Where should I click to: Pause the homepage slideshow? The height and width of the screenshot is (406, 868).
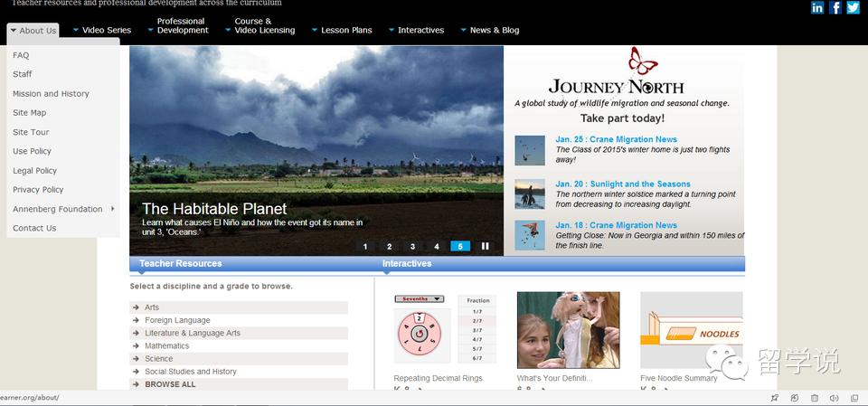[x=485, y=246]
